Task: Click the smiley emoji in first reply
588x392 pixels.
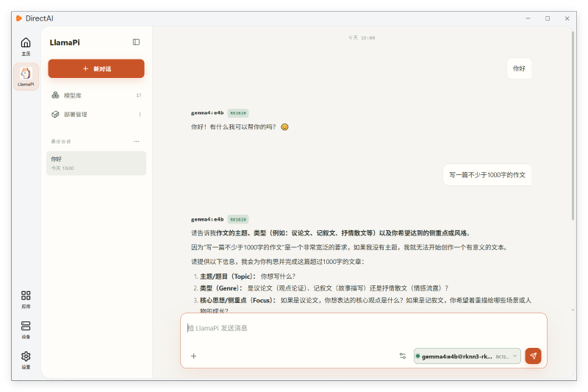Action: 284,127
